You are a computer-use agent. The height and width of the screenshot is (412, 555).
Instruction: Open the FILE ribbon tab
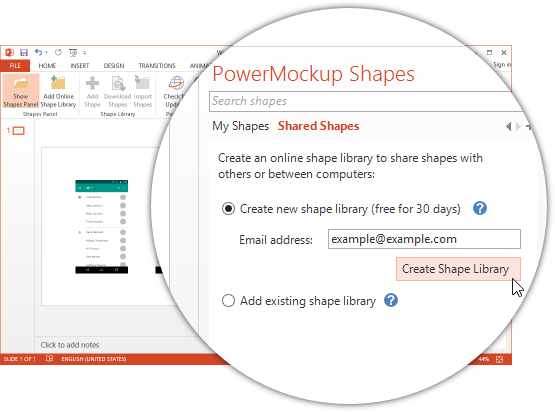pos(15,65)
